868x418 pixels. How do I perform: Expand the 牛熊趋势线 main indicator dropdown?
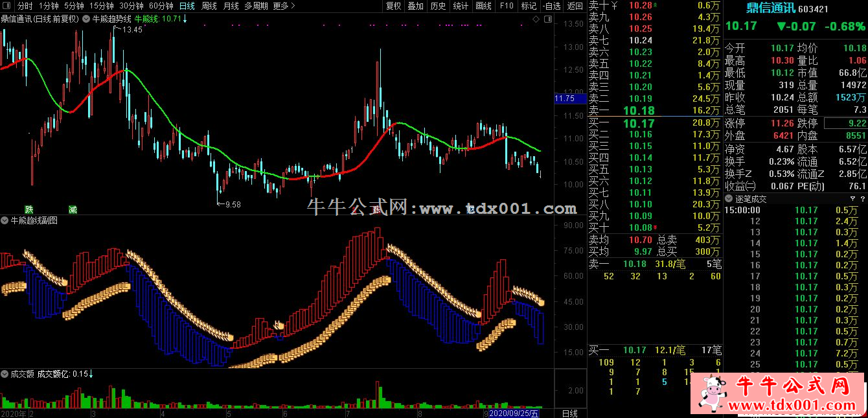(x=87, y=19)
